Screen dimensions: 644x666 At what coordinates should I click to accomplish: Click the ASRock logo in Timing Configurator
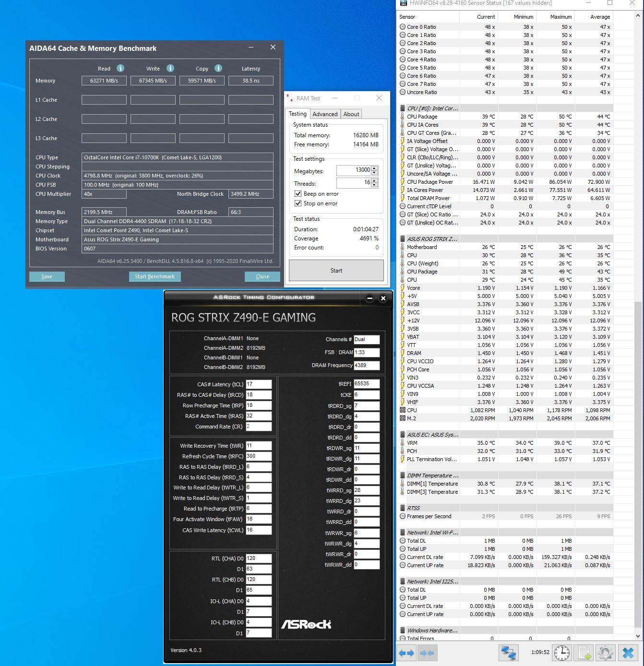coord(306,624)
